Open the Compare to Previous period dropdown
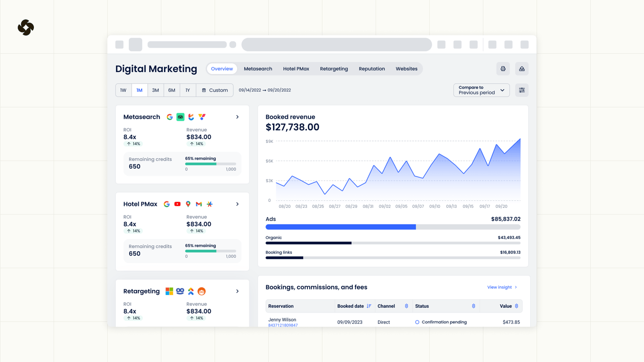Viewport: 644px width, 362px height. [481, 90]
